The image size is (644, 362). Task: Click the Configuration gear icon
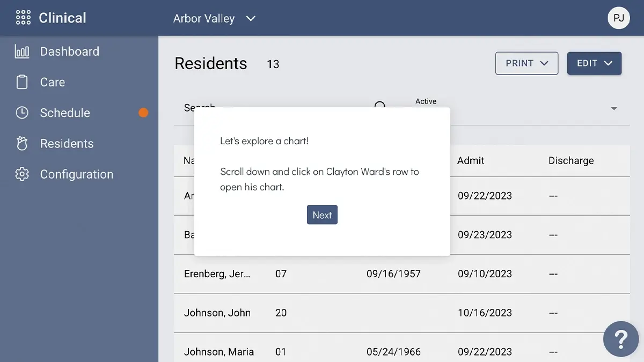[x=22, y=174]
